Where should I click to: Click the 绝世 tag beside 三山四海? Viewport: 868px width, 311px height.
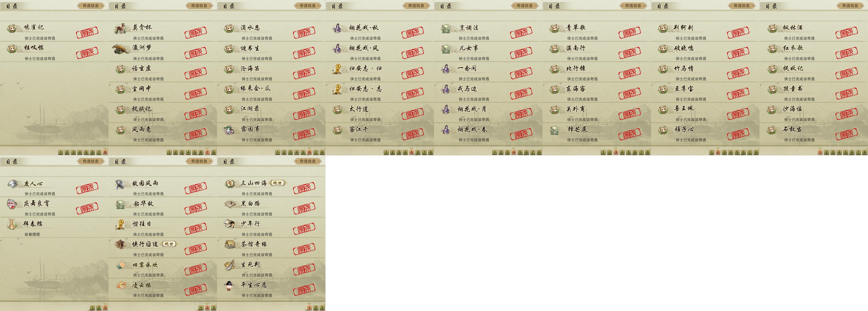pyautogui.click(x=278, y=183)
